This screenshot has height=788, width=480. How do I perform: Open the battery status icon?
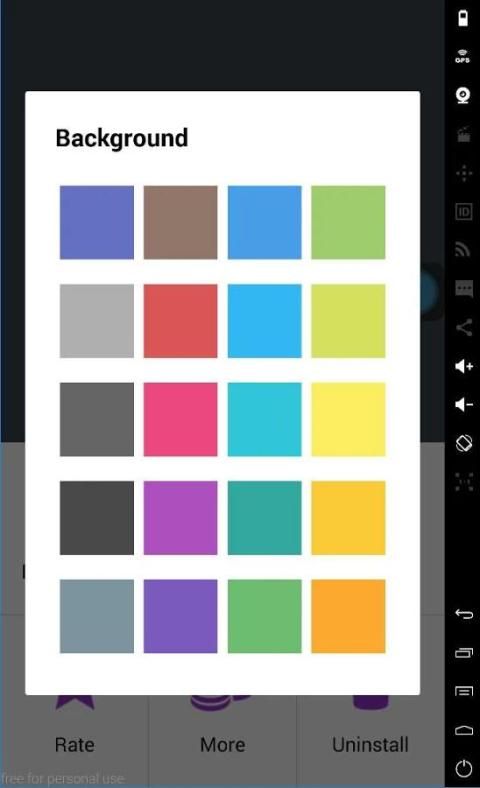coord(462,18)
